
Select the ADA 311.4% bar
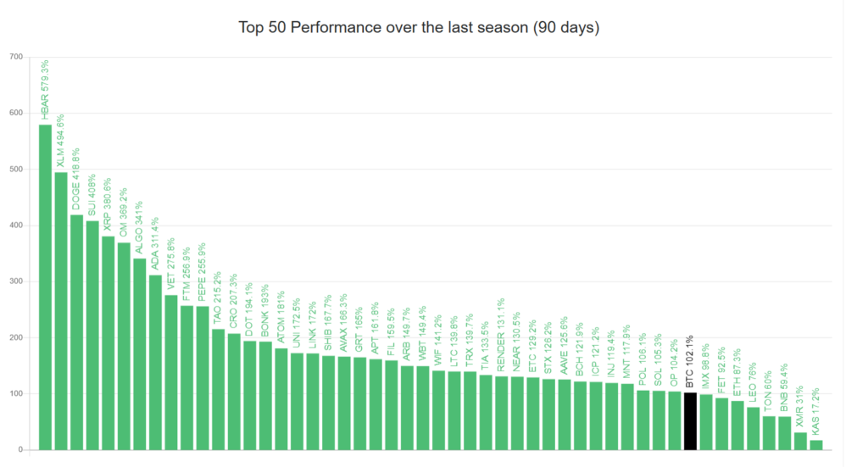[x=155, y=363]
